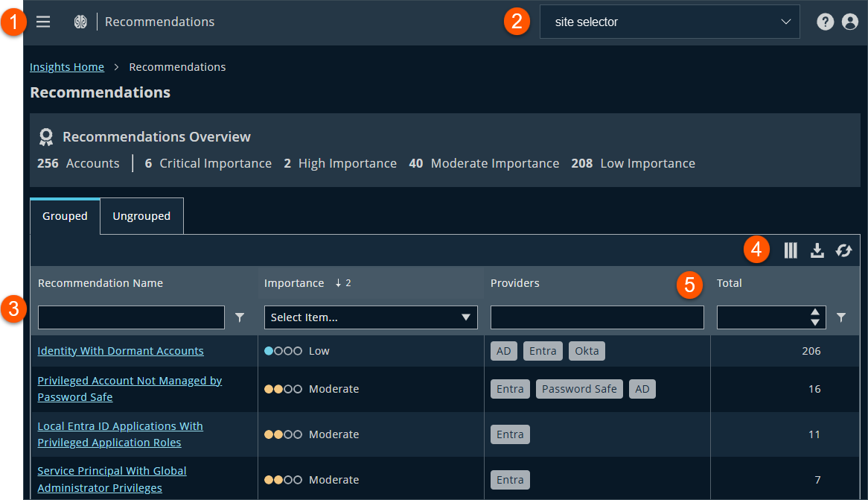Open the column chooser icon
The width and height of the screenshot is (868, 500).
point(791,250)
